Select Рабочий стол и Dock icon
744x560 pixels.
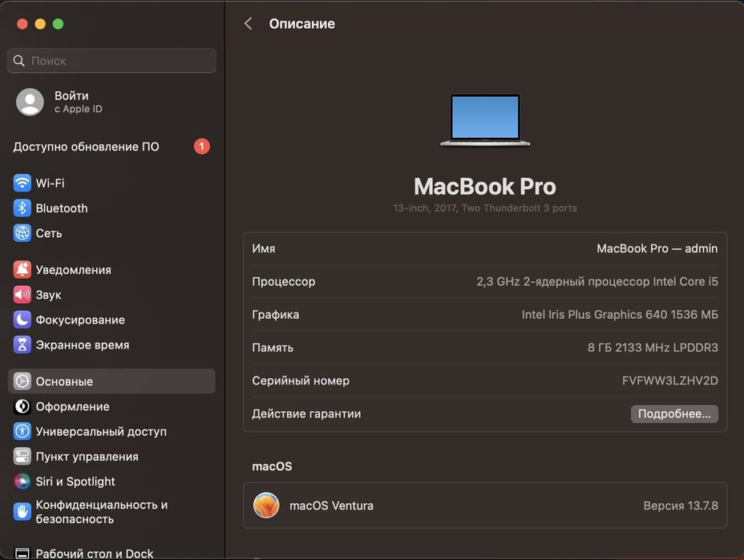(x=22, y=554)
